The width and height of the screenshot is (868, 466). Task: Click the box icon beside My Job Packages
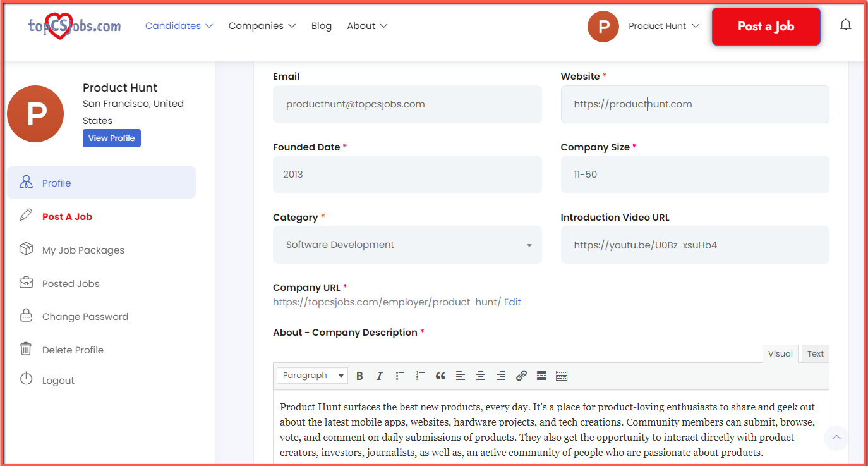[x=26, y=249]
